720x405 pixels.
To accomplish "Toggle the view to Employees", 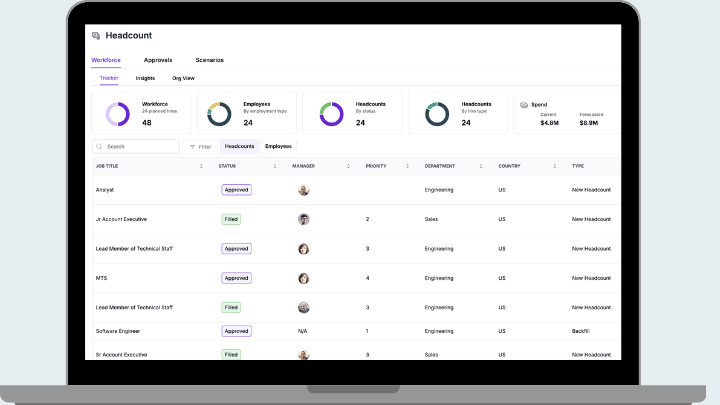I will coord(278,147).
